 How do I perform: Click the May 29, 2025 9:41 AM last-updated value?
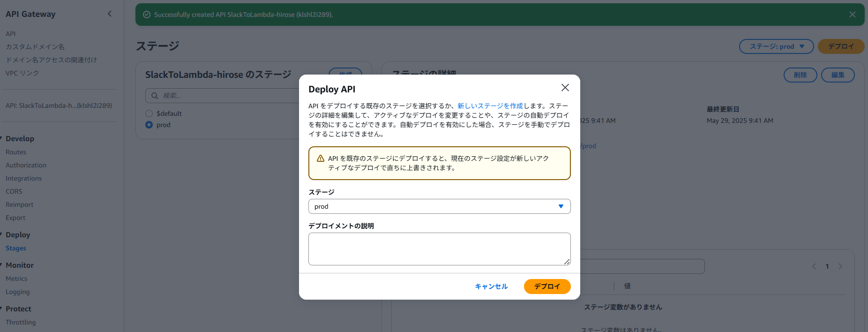pyautogui.click(x=740, y=121)
